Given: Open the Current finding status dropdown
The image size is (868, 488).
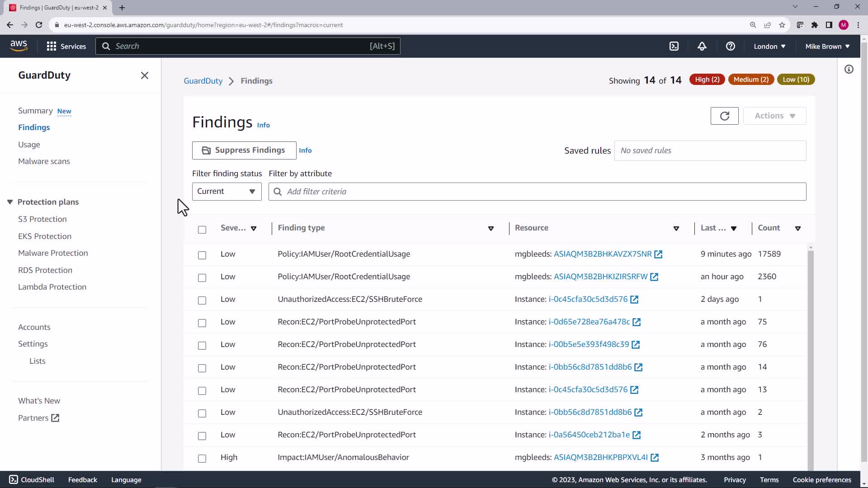Looking at the screenshot, I should pos(226,192).
